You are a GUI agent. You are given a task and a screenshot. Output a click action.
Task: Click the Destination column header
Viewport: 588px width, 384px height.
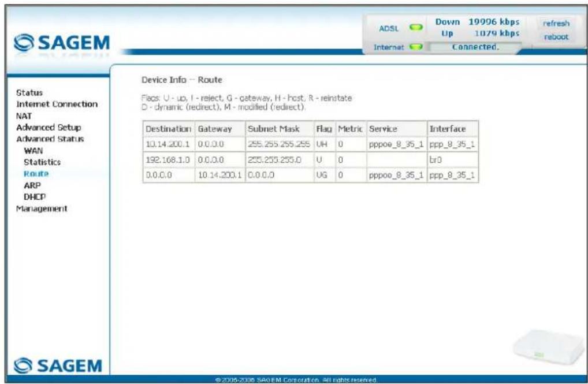[x=169, y=129]
